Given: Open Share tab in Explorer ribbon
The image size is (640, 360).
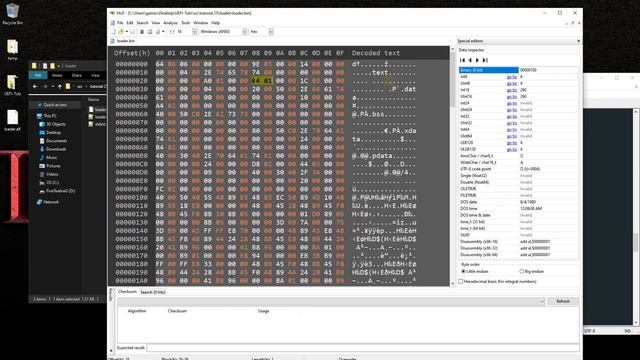Looking at the screenshot, I should [76, 76].
